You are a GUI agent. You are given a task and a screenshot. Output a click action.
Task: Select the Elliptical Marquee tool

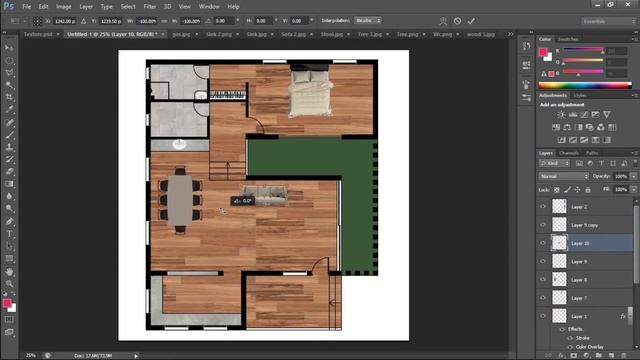9,60
